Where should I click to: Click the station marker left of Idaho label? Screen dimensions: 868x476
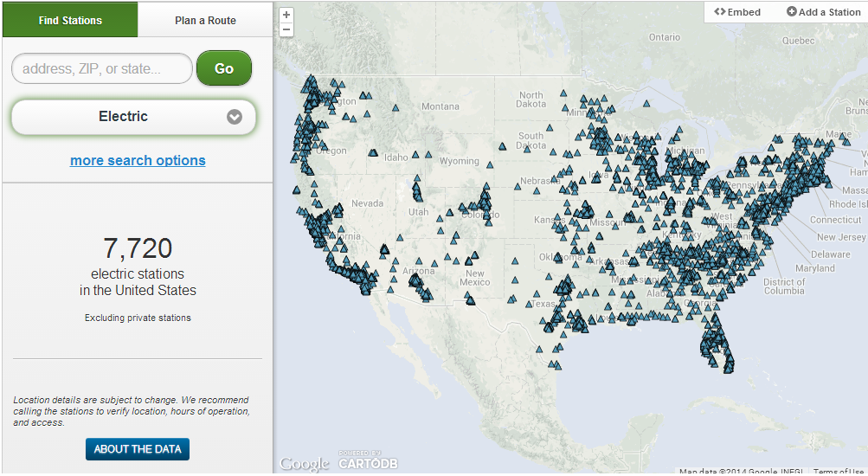tap(373, 152)
